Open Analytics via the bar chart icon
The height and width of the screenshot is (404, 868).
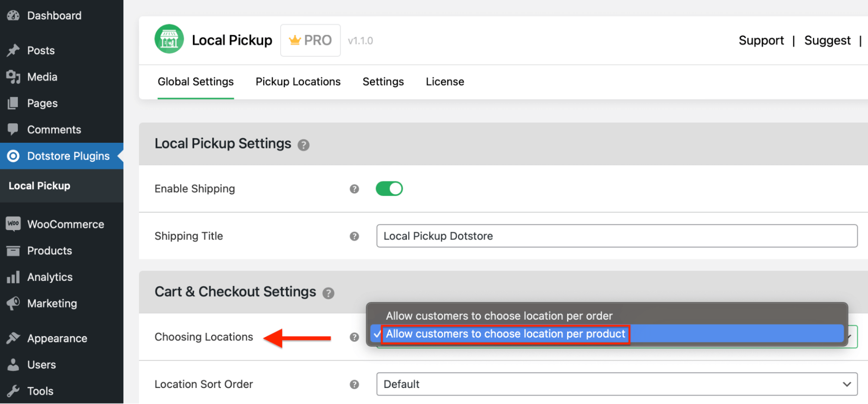point(13,277)
